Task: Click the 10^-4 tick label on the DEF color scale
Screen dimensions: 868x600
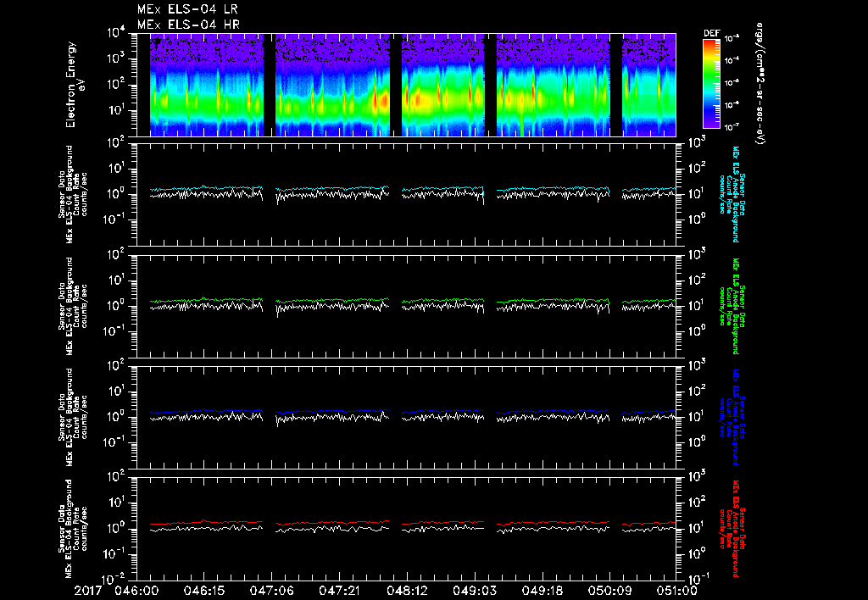Action: [x=732, y=60]
